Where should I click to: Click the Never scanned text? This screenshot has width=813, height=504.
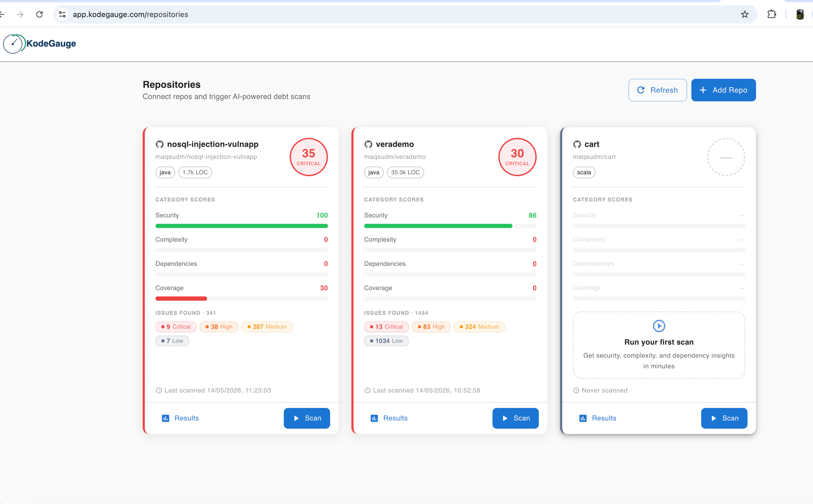(x=604, y=390)
